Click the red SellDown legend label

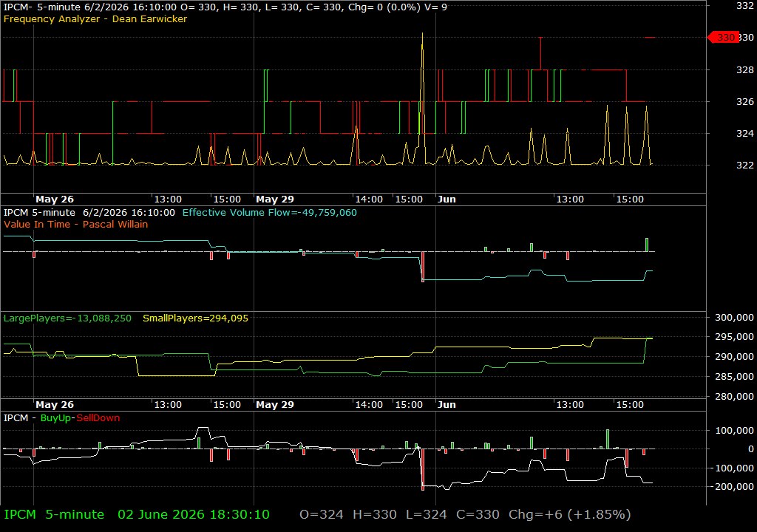click(x=98, y=418)
